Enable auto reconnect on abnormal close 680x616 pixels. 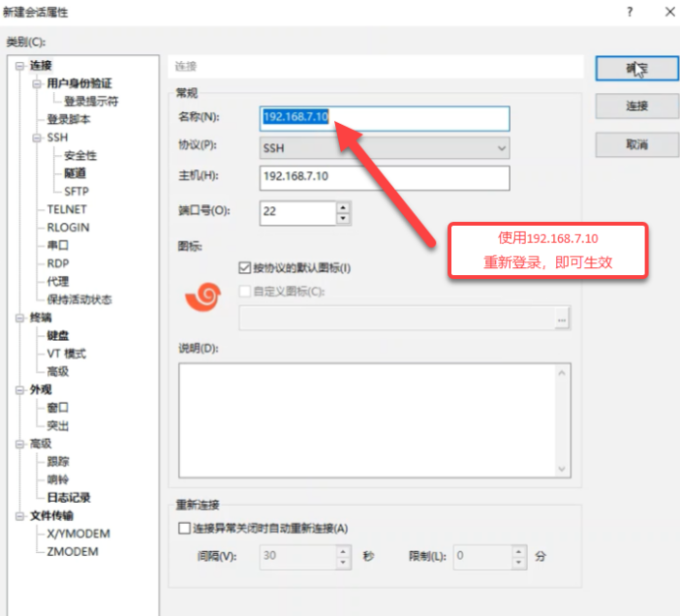tap(185, 528)
